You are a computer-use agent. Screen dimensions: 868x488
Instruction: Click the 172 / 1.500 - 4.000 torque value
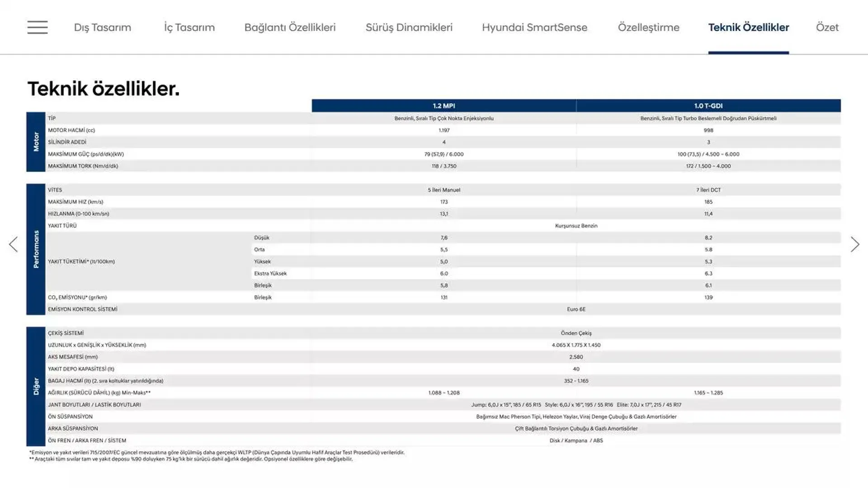coord(708,166)
